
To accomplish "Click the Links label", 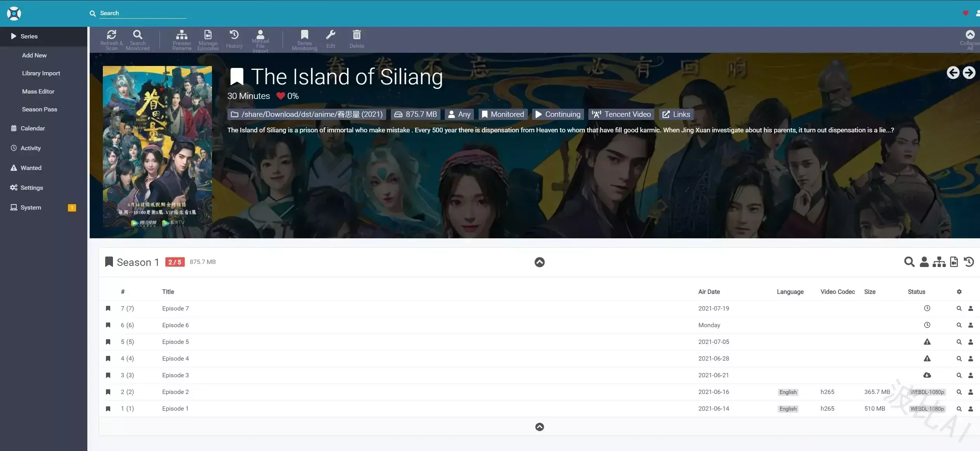I will (676, 114).
